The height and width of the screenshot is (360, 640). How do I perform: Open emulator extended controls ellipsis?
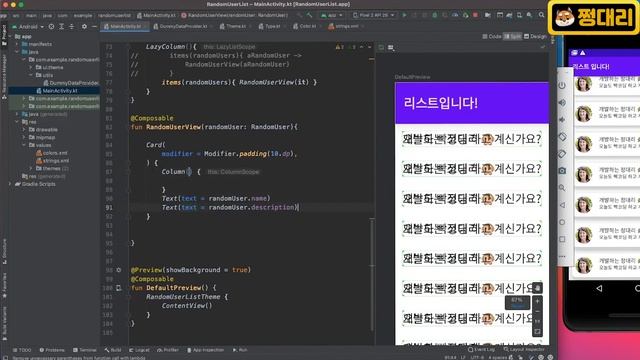click(x=562, y=256)
